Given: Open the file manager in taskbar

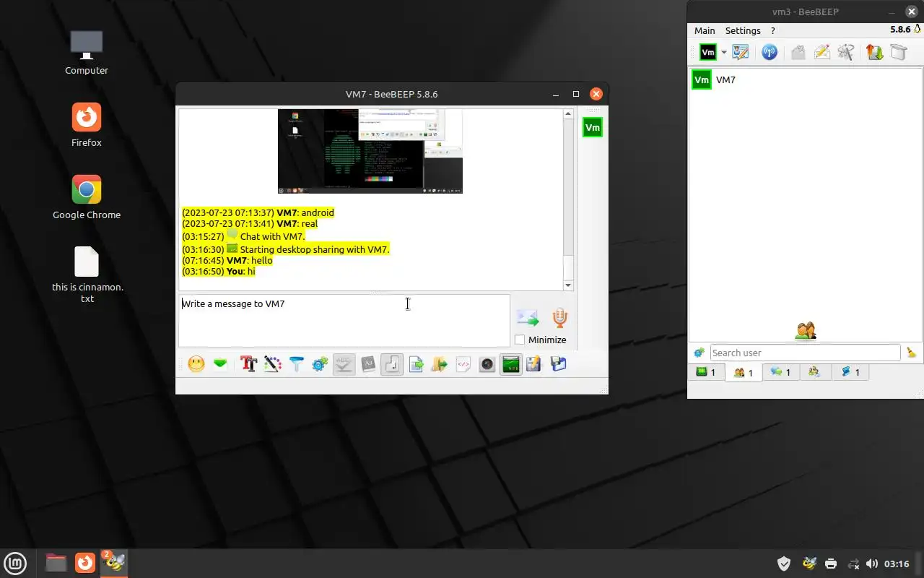Looking at the screenshot, I should tap(56, 563).
